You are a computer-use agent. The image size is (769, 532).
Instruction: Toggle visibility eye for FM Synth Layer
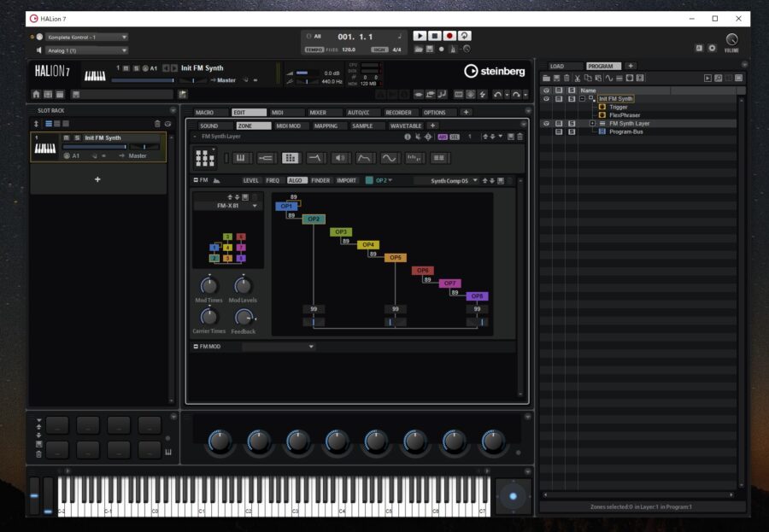[x=546, y=124]
